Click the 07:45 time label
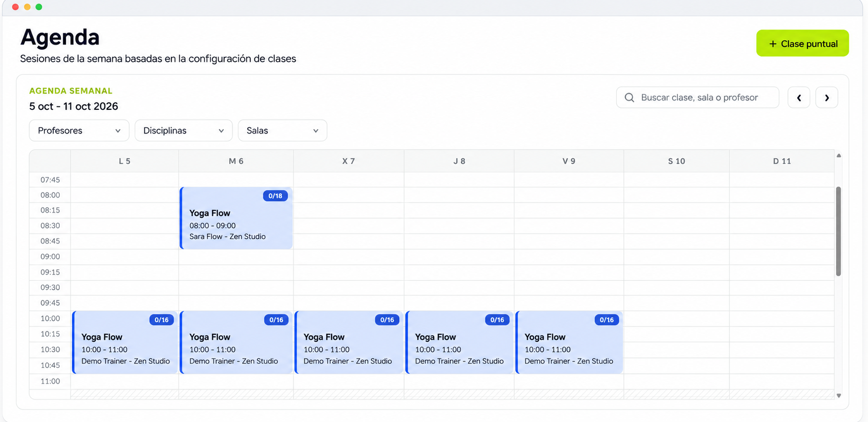The height and width of the screenshot is (422, 868). [50, 180]
